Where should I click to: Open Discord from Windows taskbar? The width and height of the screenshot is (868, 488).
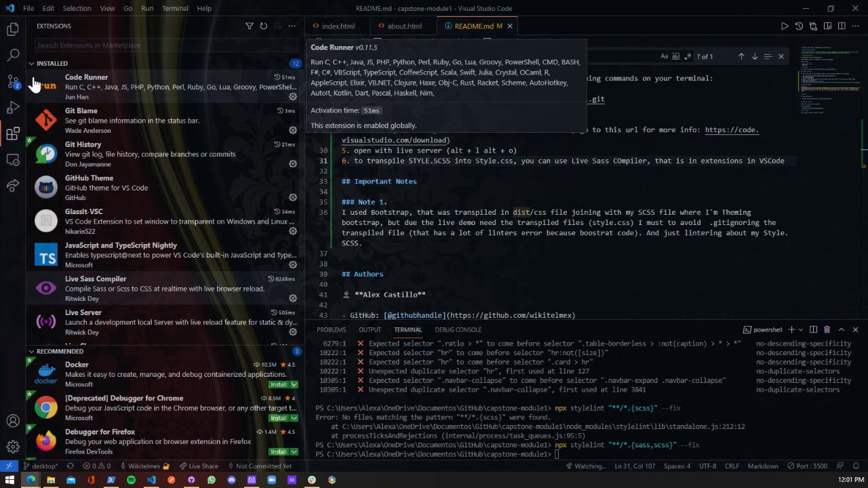(232, 480)
